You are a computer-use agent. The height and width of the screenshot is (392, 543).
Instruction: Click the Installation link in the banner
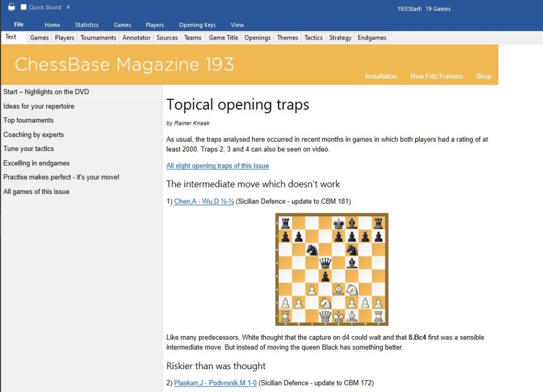point(381,76)
